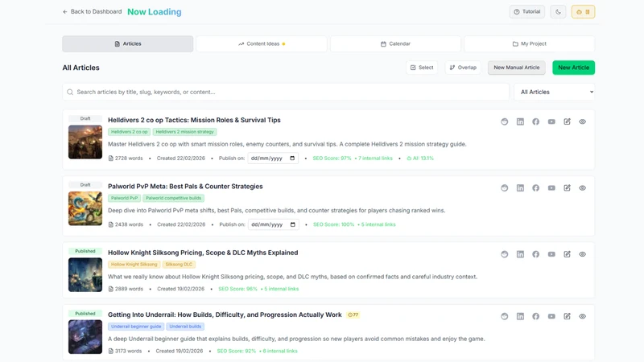Preview the Getting Into Underrail article
Viewport: 644px width, 362px height.
tap(582, 316)
